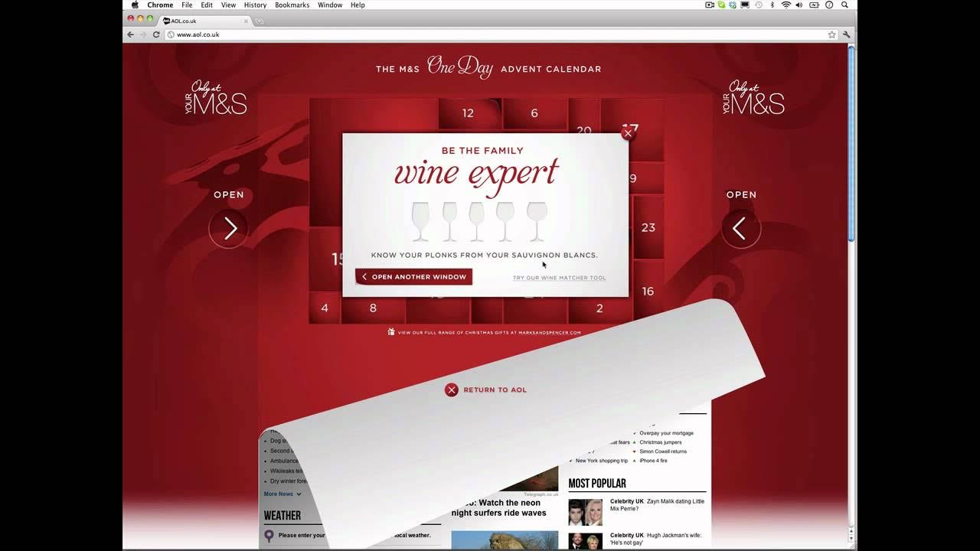Click the Bluetooth status icon
Screen dimensions: 980x551
coord(772,5)
